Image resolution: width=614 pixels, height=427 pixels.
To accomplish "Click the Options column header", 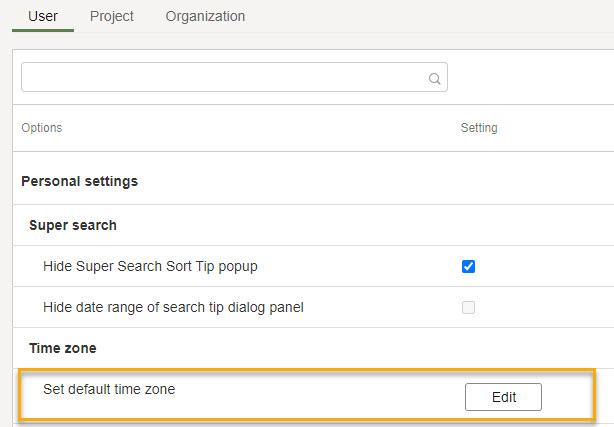I will pos(42,128).
